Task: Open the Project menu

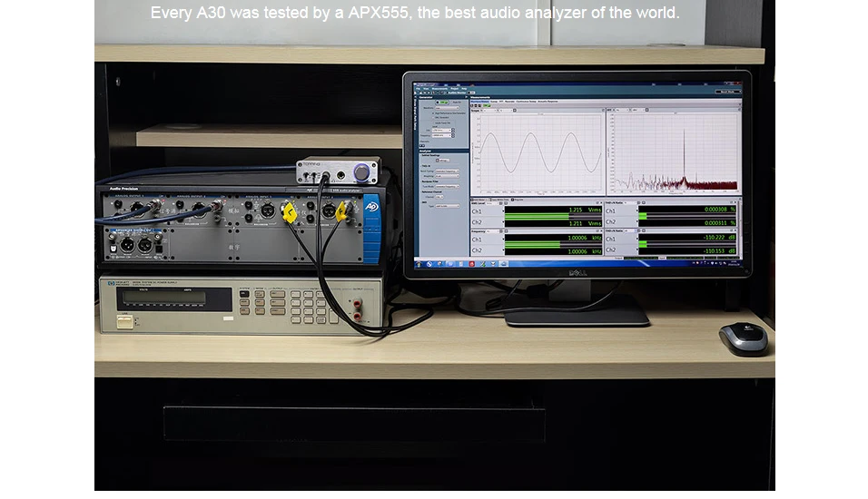Action: [x=455, y=89]
